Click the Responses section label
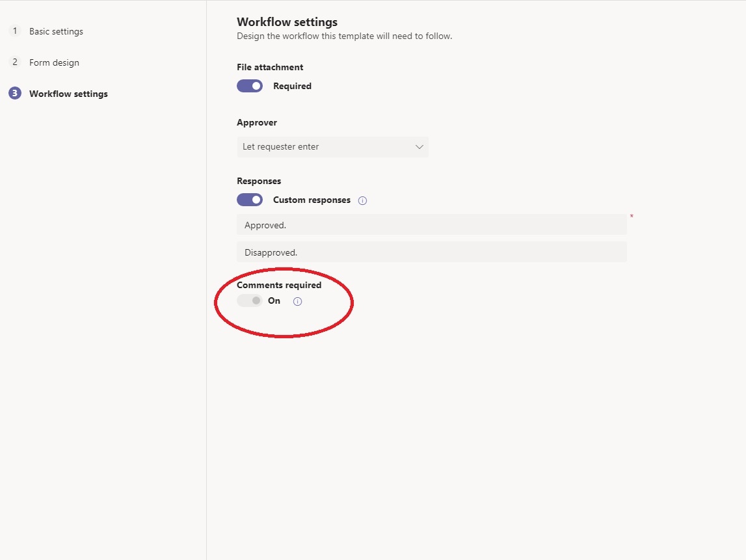 click(x=259, y=181)
